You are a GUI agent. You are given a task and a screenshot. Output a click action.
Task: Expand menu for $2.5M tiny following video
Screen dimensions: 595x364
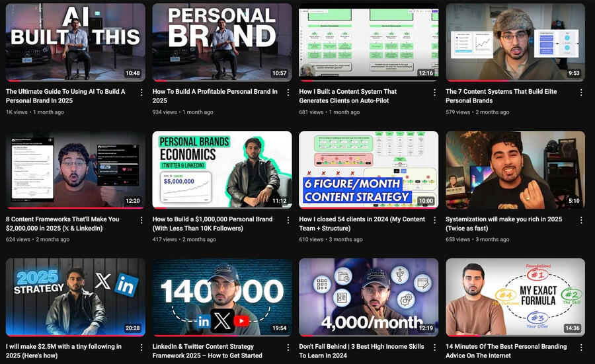[141, 347]
